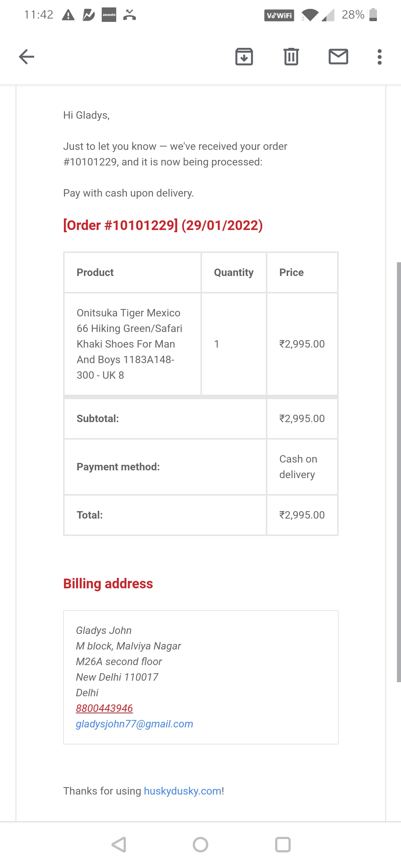Tap the missed call status icon

coord(129,15)
